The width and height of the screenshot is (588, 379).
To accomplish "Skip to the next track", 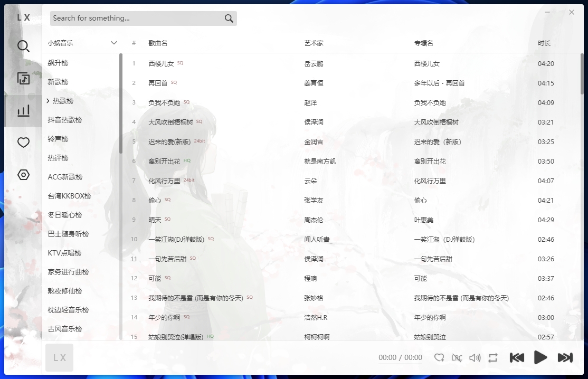I will pos(565,358).
